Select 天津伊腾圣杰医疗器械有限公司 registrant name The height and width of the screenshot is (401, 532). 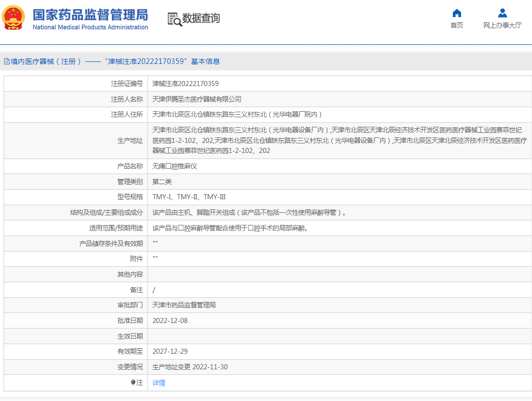click(197, 99)
